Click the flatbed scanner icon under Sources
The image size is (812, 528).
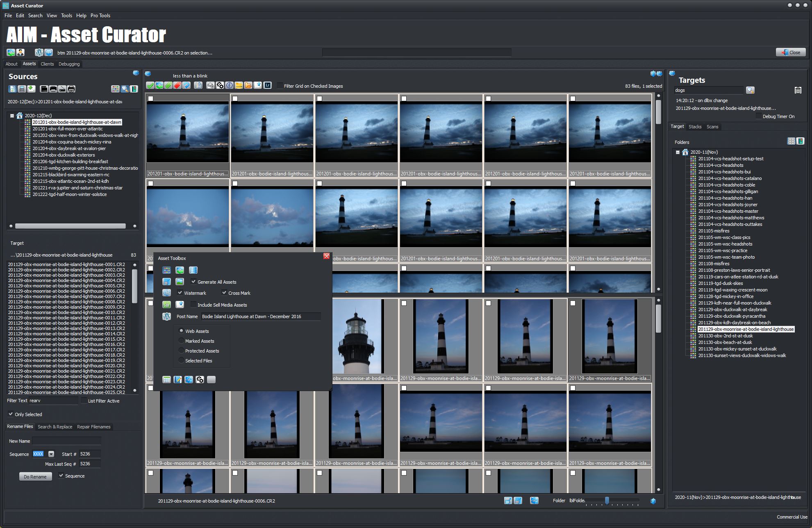[x=62, y=89]
